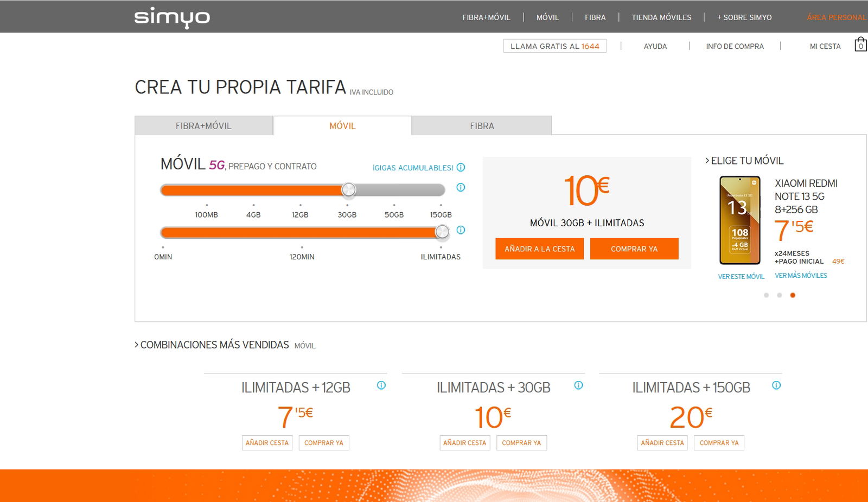Click the simyo logo
This screenshot has height=502, width=868.
pyautogui.click(x=172, y=17)
